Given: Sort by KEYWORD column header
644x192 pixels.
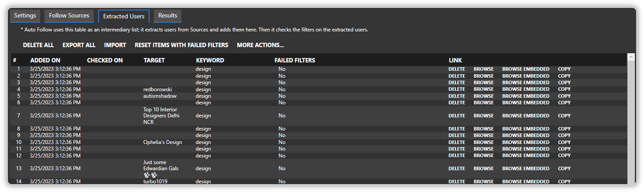Looking at the screenshot, I should [x=210, y=60].
